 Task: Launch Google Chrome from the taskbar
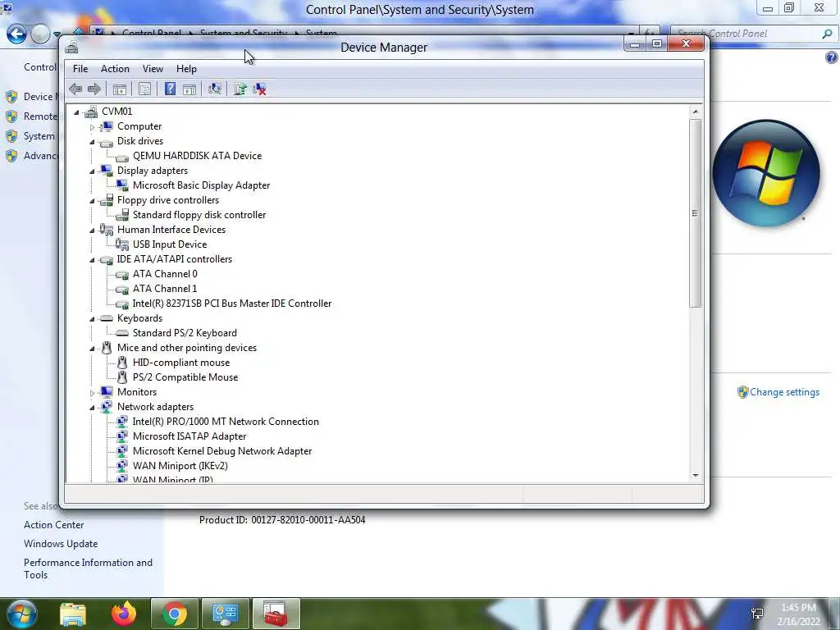(x=175, y=614)
